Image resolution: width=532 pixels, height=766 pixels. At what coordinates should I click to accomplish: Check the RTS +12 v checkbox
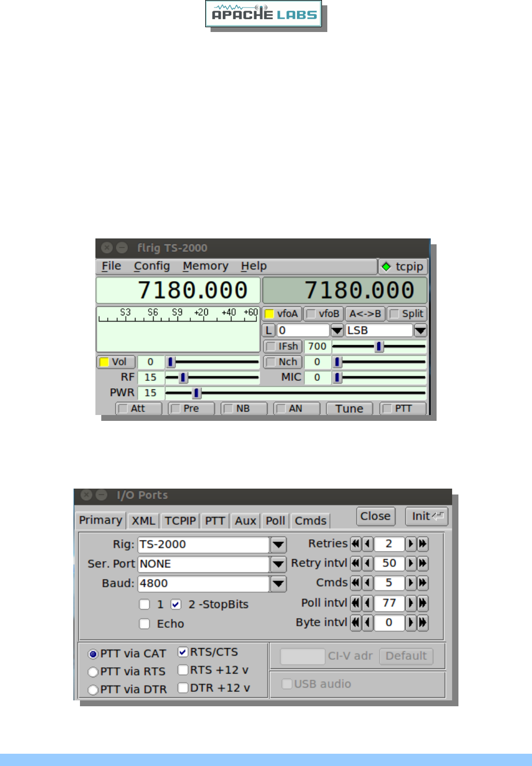[x=183, y=670]
